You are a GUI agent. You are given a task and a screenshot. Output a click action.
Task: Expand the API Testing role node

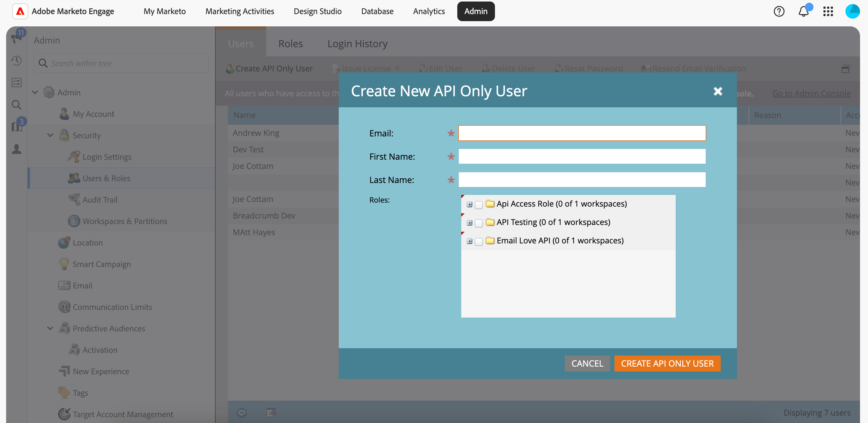[x=470, y=223]
